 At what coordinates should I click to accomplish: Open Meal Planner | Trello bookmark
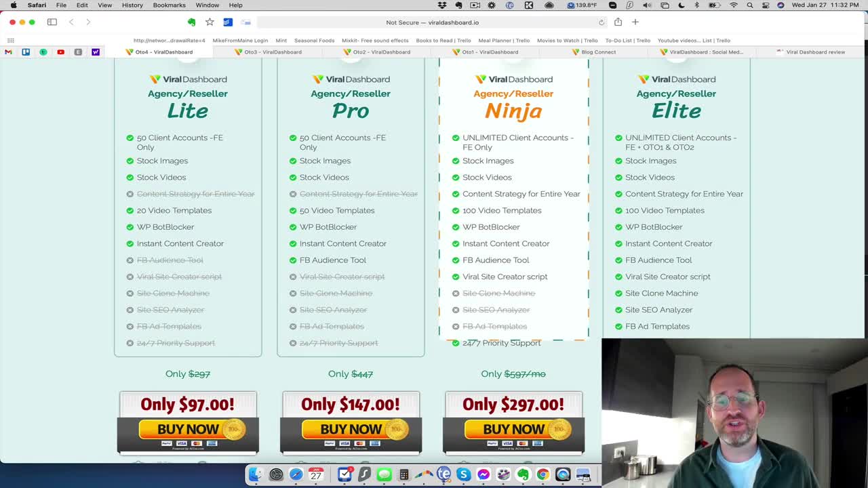coord(504,40)
